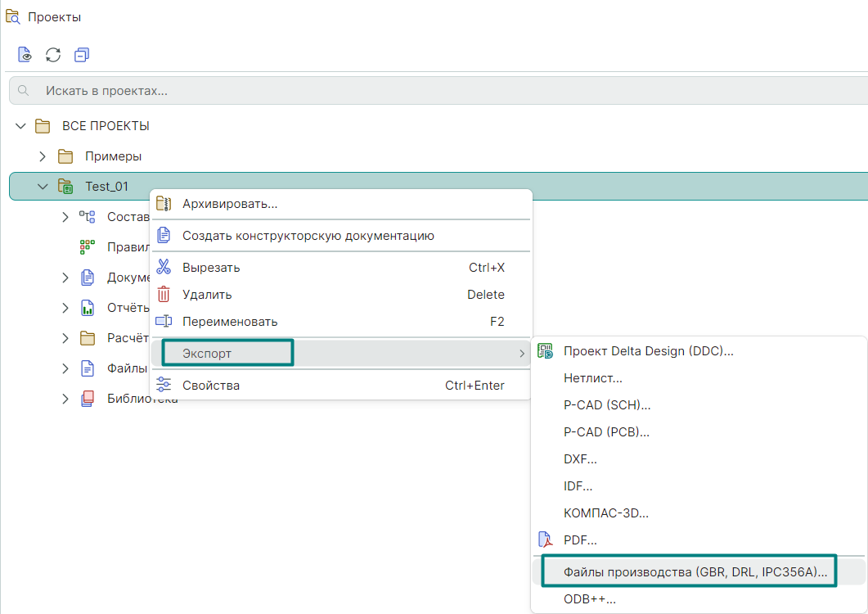The image size is (868, 614).
Task: Select Файлы производства (GBR, DRL, IPC356A)
Action: pos(695,572)
